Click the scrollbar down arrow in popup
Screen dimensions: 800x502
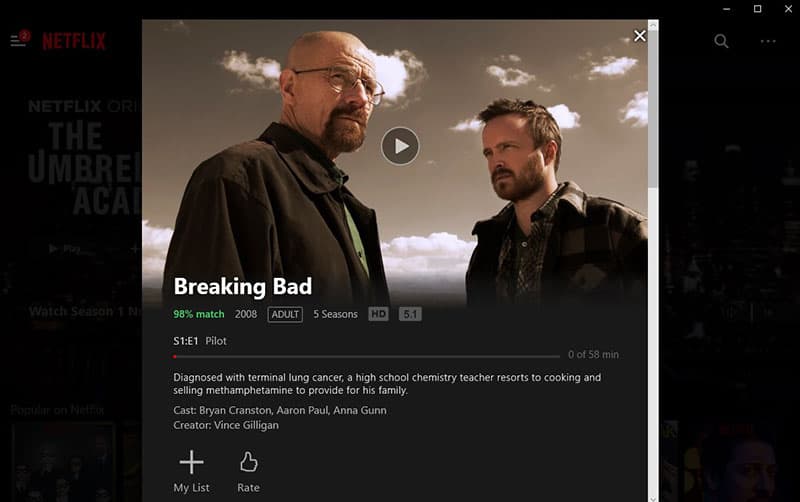pyautogui.click(x=653, y=498)
